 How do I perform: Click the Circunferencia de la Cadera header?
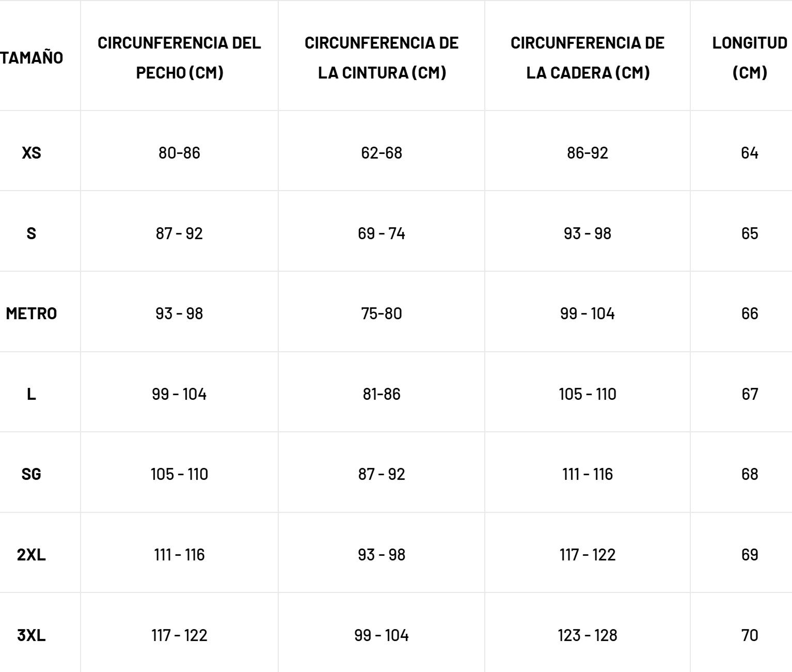(x=588, y=57)
